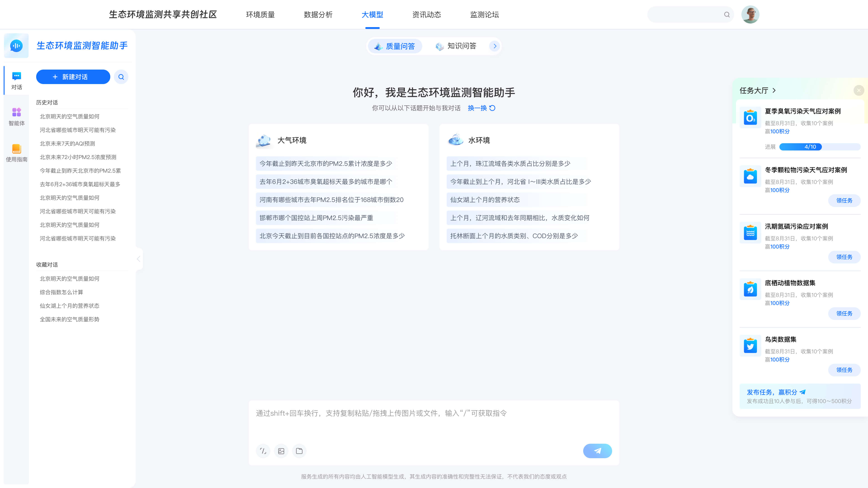This screenshot has height=488, width=868.
Task: Expand 任务大厅 via its chevron
Action: point(774,91)
